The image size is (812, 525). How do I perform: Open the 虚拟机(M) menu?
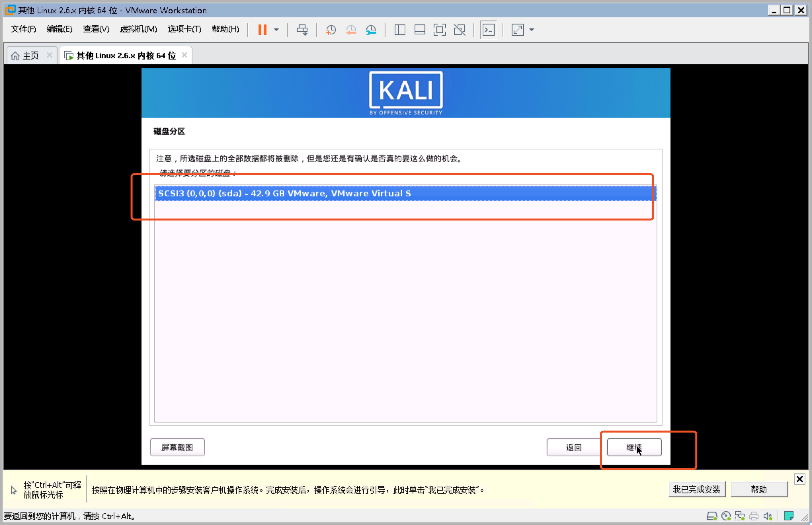pyautogui.click(x=139, y=29)
